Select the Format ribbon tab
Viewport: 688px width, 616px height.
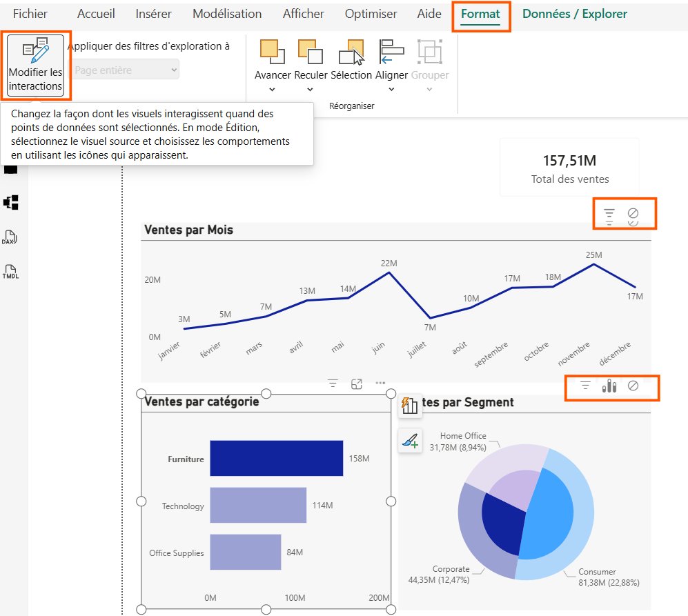[x=480, y=14]
